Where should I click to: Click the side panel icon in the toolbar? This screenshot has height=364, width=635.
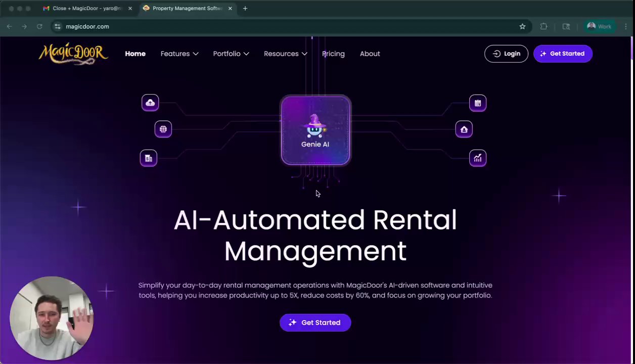[566, 26]
